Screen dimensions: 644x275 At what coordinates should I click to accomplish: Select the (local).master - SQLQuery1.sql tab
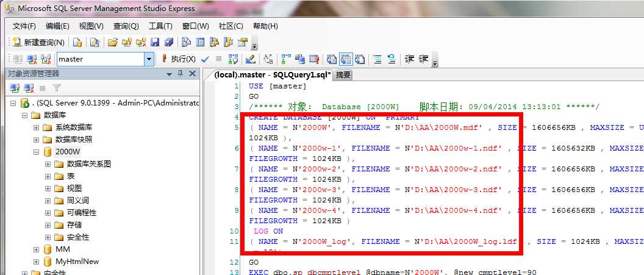pos(273,75)
